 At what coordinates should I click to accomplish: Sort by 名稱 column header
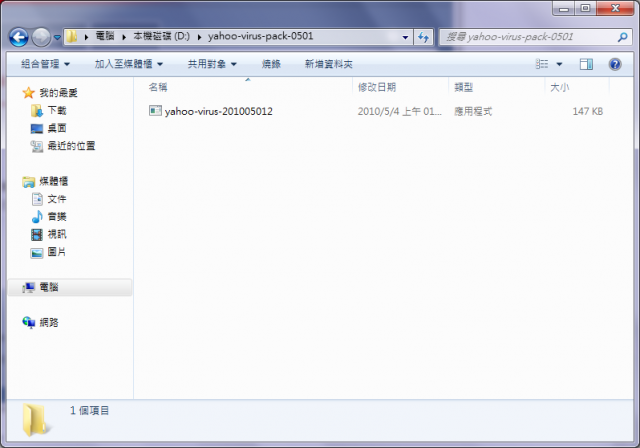coord(158,87)
